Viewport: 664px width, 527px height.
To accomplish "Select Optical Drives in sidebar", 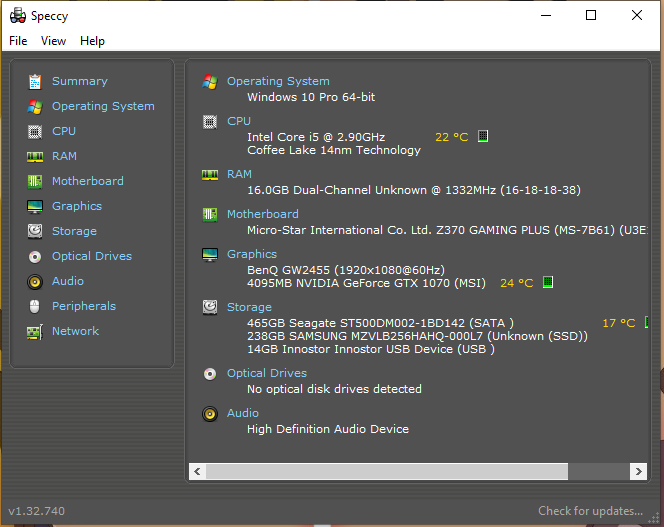I will pyautogui.click(x=91, y=256).
